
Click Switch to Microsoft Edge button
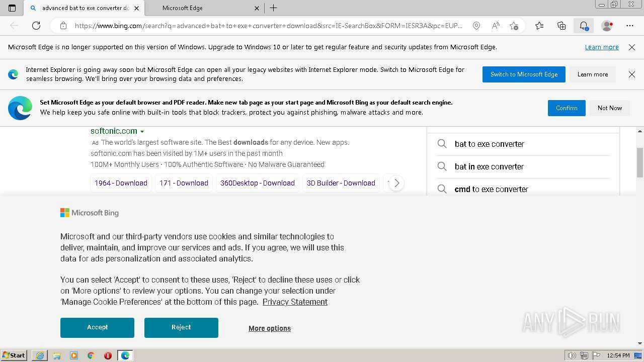coord(524,74)
